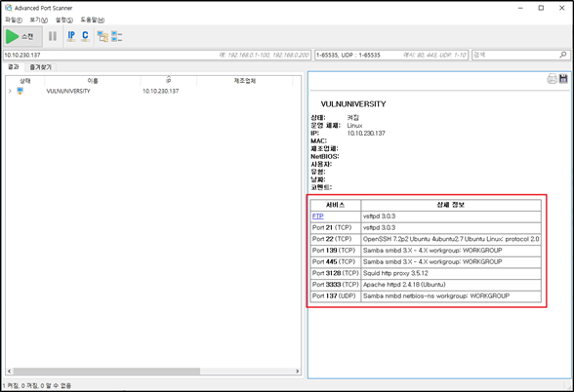Screen dimensions: 574x392
Task: Click the class C subnet icon
Action: [85, 36]
